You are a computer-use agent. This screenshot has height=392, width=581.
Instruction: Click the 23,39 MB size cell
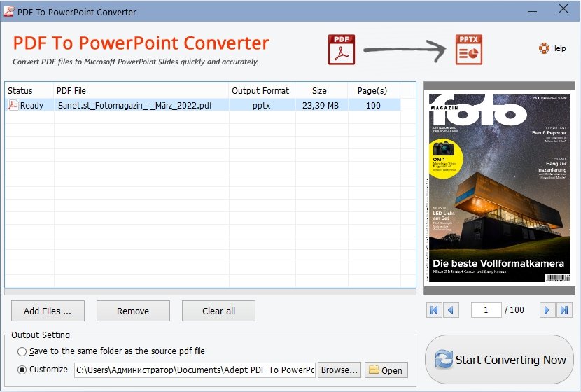click(321, 106)
